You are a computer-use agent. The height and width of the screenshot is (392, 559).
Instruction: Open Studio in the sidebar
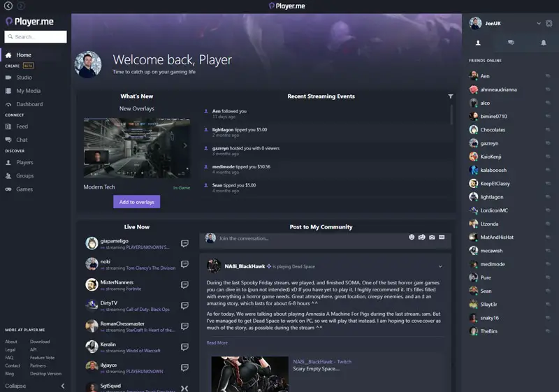tap(24, 78)
